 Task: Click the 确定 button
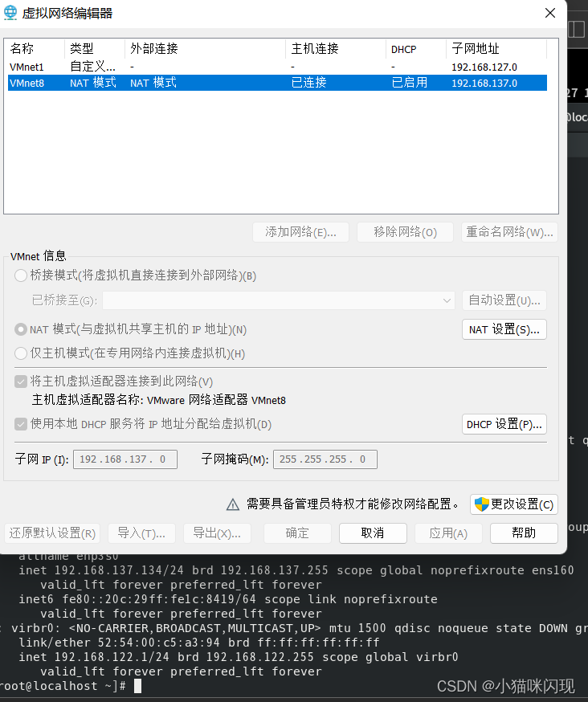(297, 533)
